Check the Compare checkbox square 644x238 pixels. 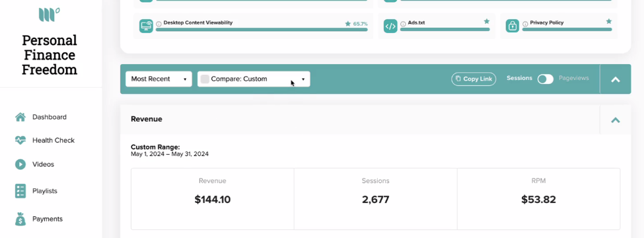point(205,79)
